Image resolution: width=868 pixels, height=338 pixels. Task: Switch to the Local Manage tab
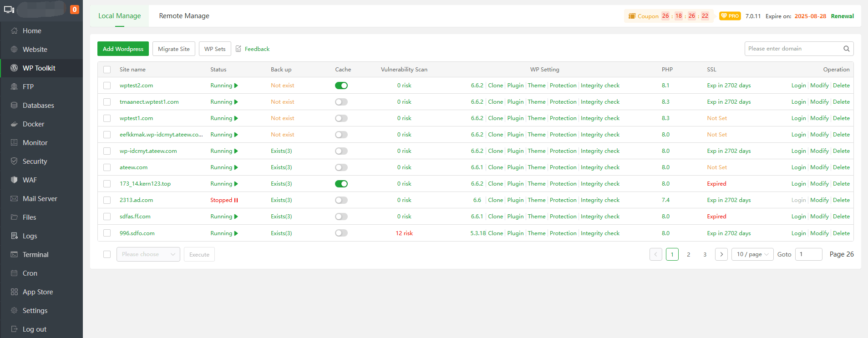click(120, 16)
